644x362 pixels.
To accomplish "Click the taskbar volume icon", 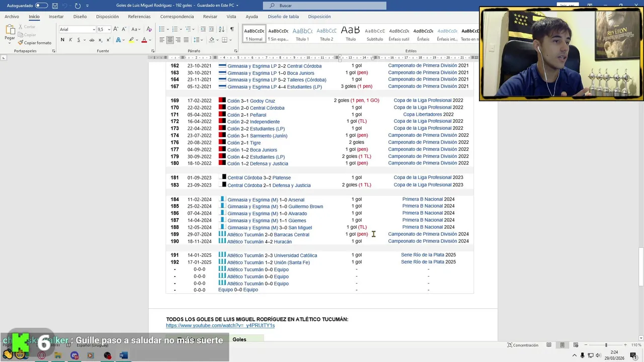I will pos(598,355).
